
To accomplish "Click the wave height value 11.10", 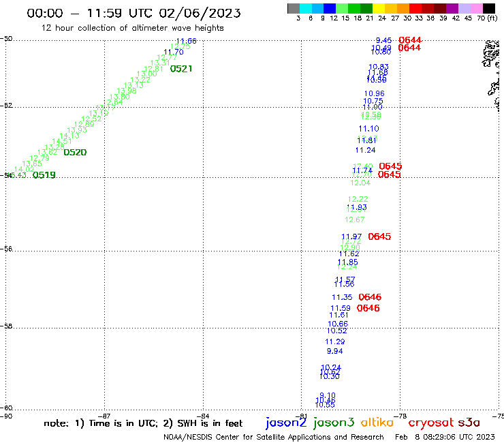I will (x=369, y=129).
